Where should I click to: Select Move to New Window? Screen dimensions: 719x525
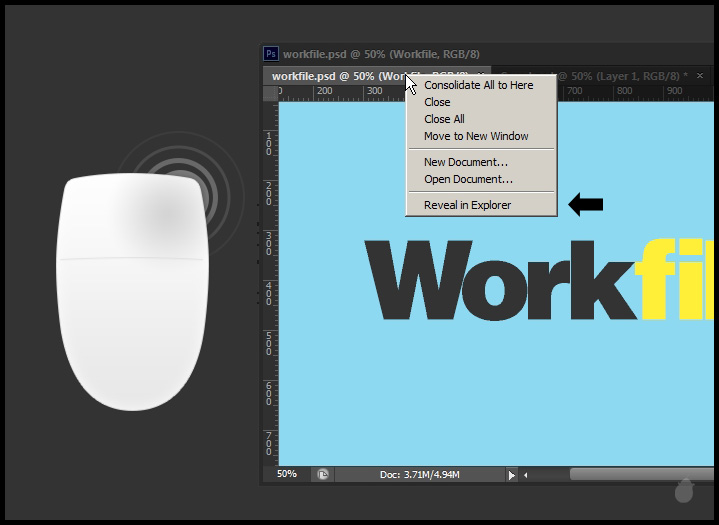476,136
